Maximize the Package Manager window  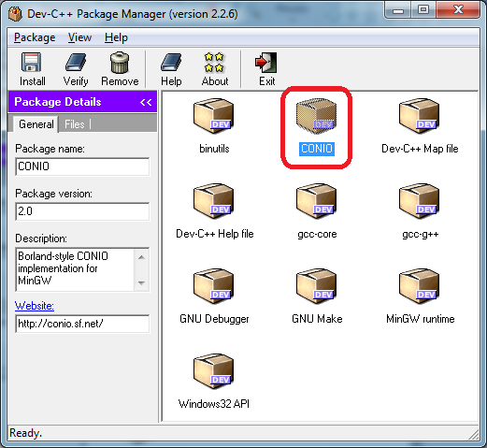click(423, 10)
